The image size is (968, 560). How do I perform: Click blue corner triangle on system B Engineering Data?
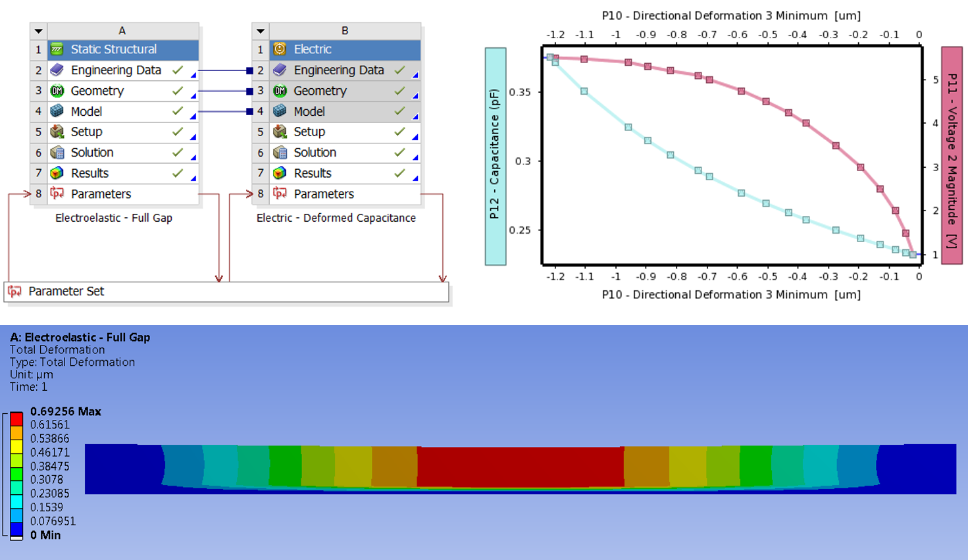pos(415,75)
